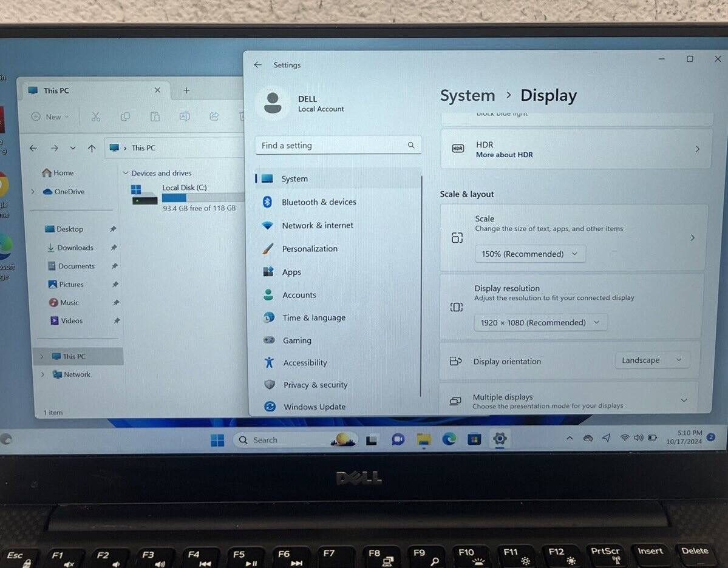728x568 pixels.
Task: Click the New button in File Explorer
Action: coord(50,117)
